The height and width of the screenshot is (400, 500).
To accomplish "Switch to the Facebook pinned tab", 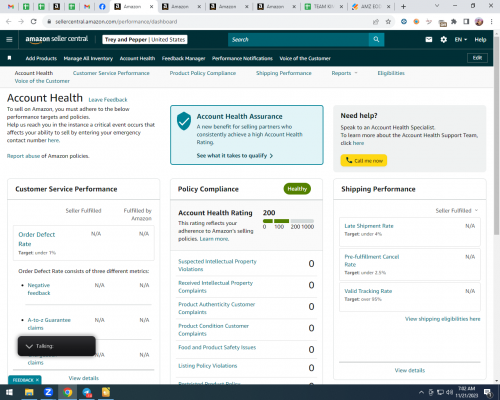I will pyautogui.click(x=102, y=6).
